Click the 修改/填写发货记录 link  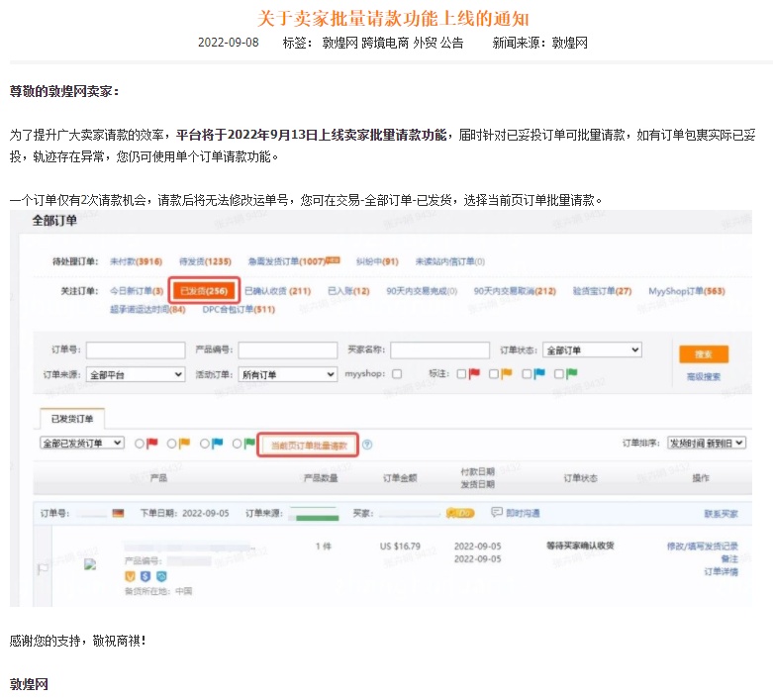pos(703,547)
